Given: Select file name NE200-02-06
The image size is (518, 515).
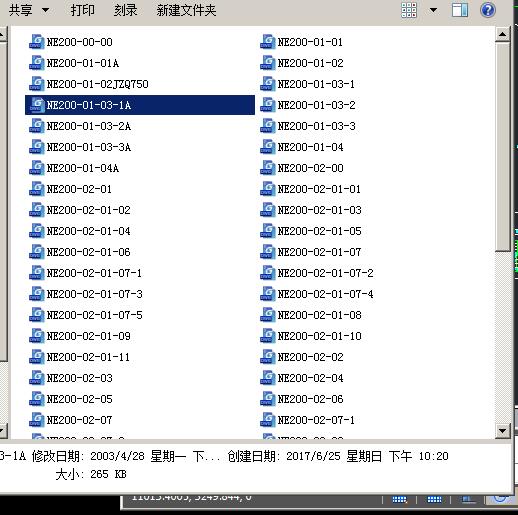Looking at the screenshot, I should tap(310, 399).
